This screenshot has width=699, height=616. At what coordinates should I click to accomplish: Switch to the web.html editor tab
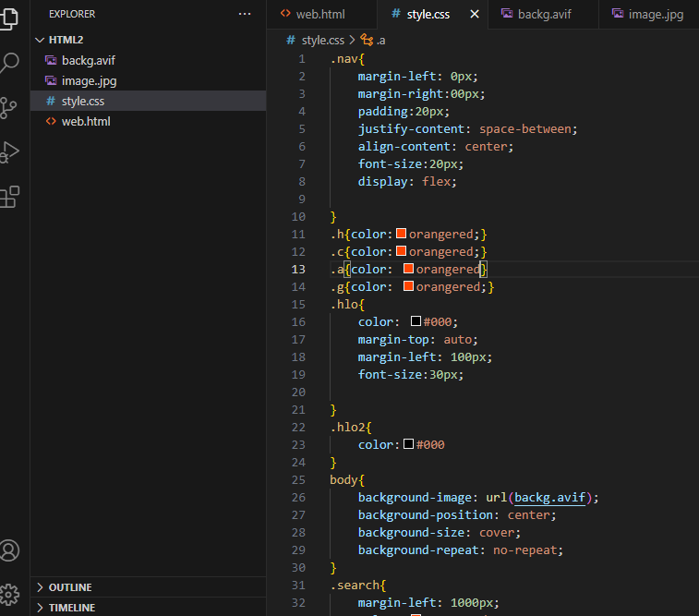[320, 14]
